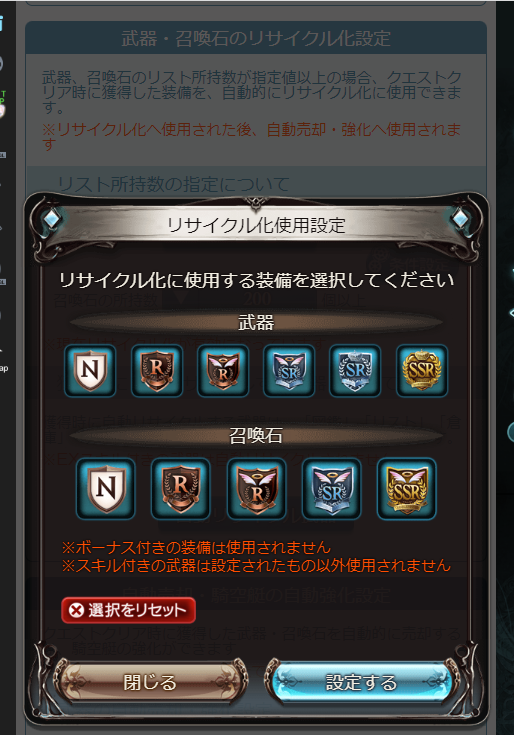
Task: Toggle the winged SR summon stone icon
Action: tap(332, 488)
